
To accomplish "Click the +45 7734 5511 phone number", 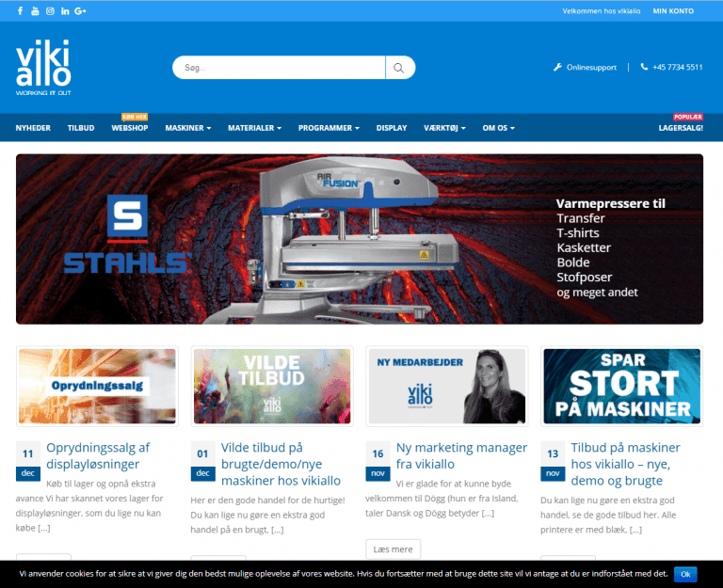I will click(x=678, y=68).
